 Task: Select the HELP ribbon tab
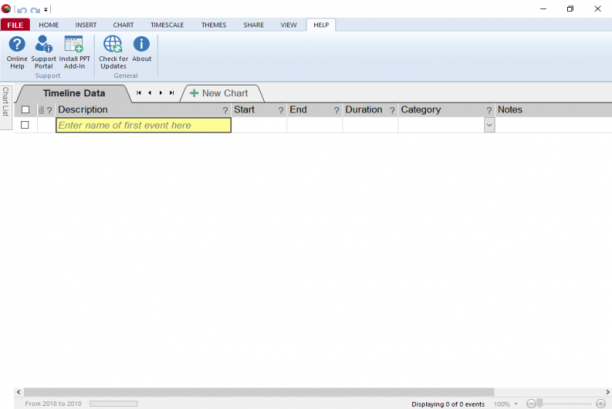[321, 25]
